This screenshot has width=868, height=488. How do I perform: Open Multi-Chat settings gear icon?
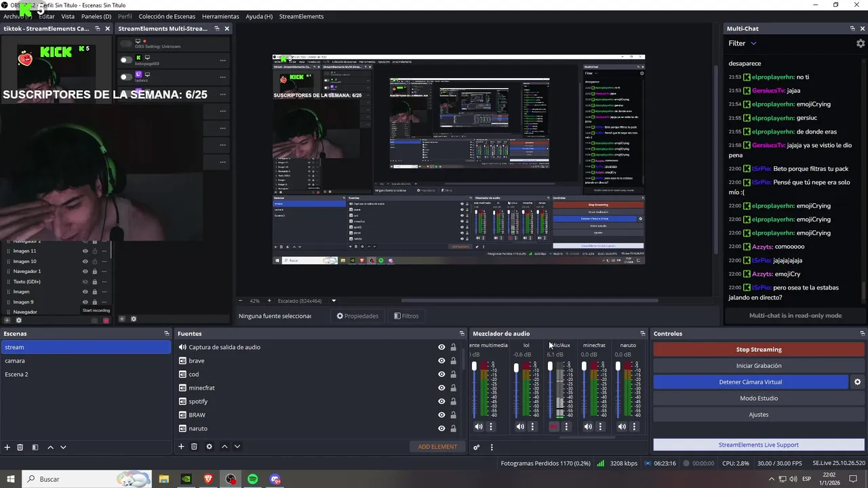861,43
